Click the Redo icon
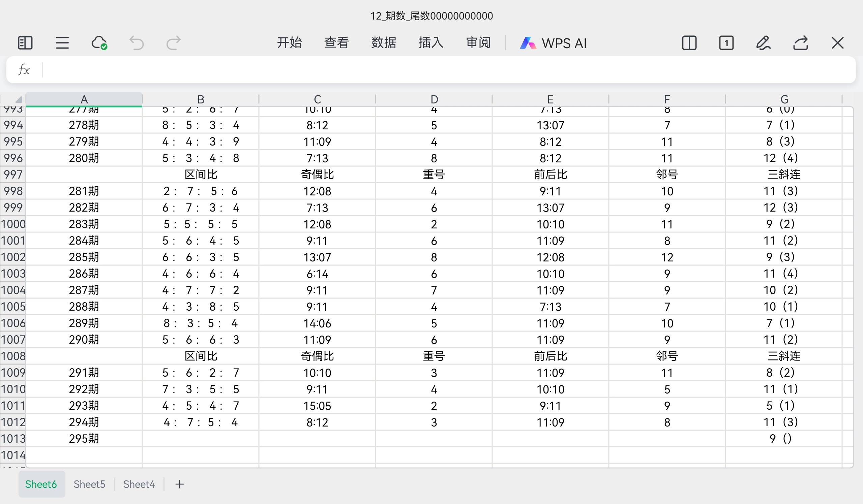Screen dimensions: 863x504 click(x=173, y=43)
